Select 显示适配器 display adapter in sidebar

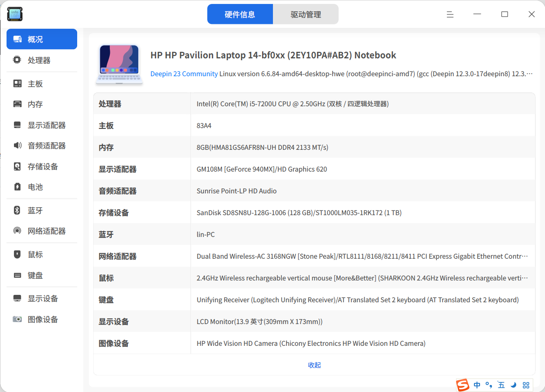[42, 125]
